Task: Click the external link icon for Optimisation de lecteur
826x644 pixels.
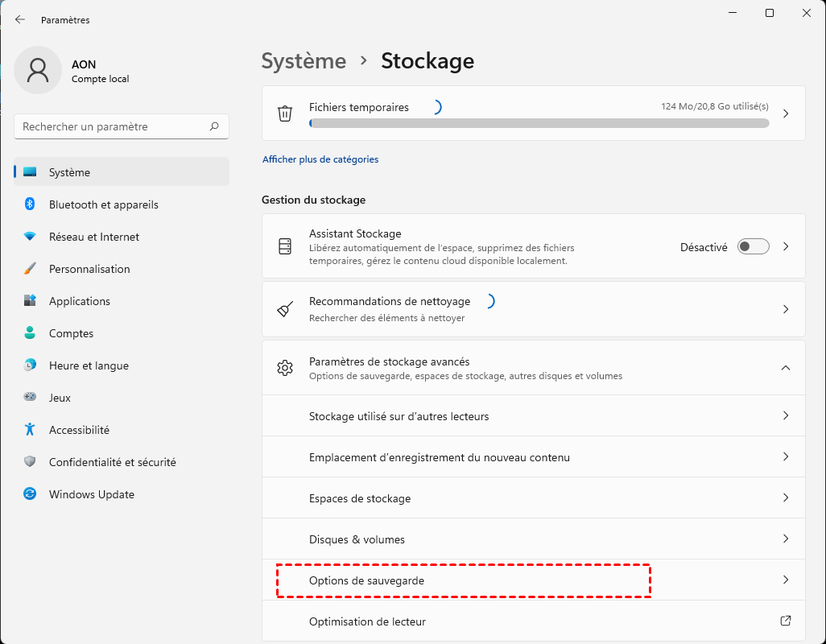Action: (786, 621)
